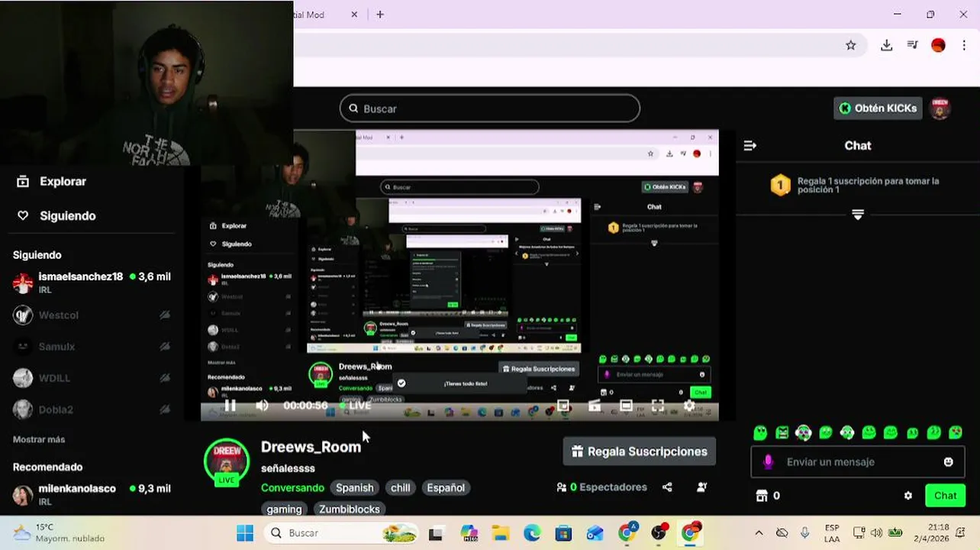Open the WDILL channel in the sidebar
This screenshot has width=980, height=550.
coord(92,378)
